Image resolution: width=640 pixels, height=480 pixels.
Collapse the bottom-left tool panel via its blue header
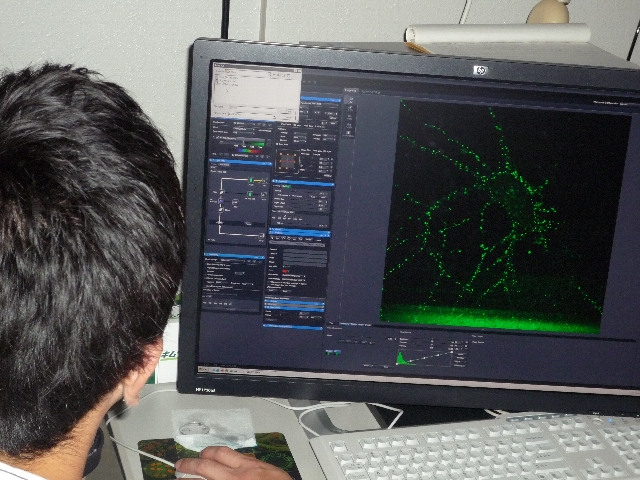[x=234, y=256]
